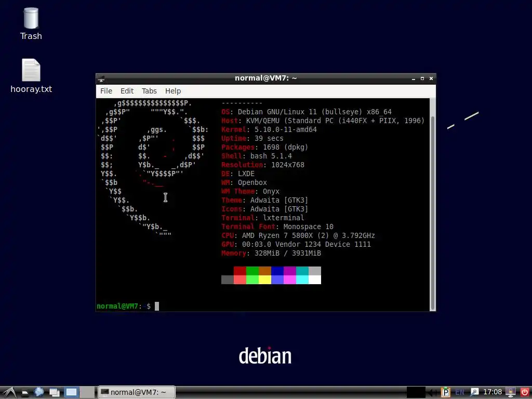Open the clipboard manager tray icon
532x399 pixels.
(445, 393)
